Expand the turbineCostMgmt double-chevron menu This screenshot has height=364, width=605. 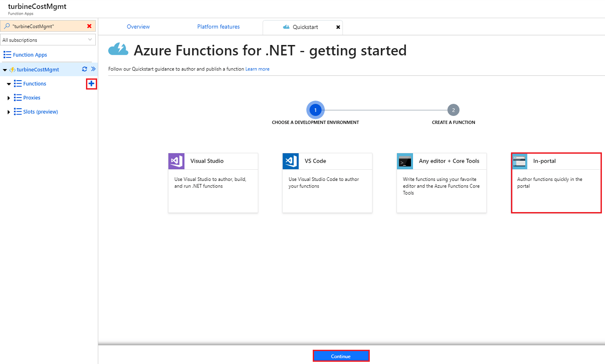[93, 69]
